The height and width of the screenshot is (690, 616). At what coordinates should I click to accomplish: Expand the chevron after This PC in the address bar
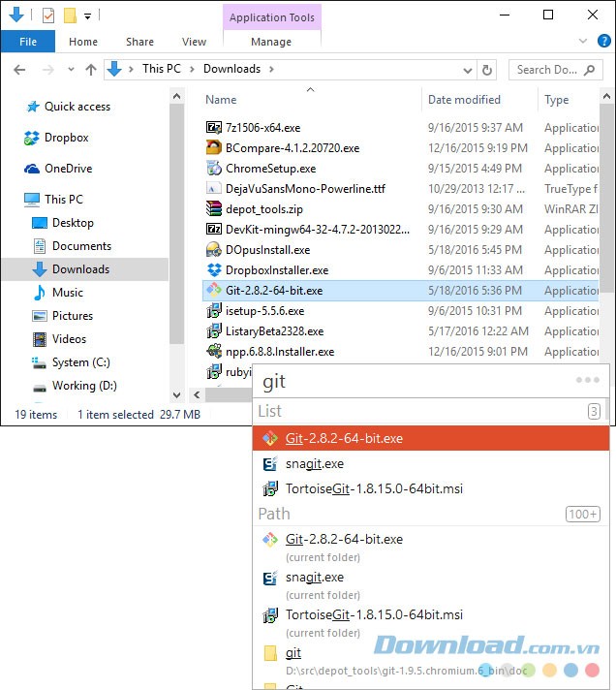pyautogui.click(x=192, y=69)
